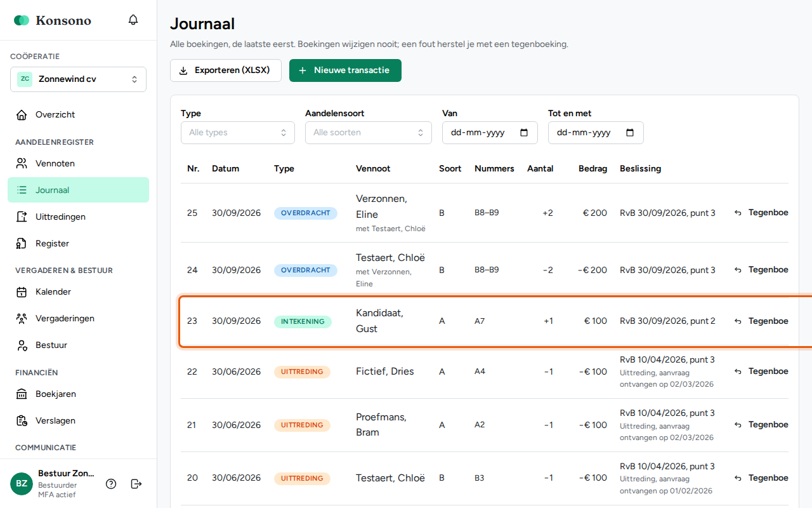Click the Intekening badge of entry 23
This screenshot has width=812, height=508.
303,321
